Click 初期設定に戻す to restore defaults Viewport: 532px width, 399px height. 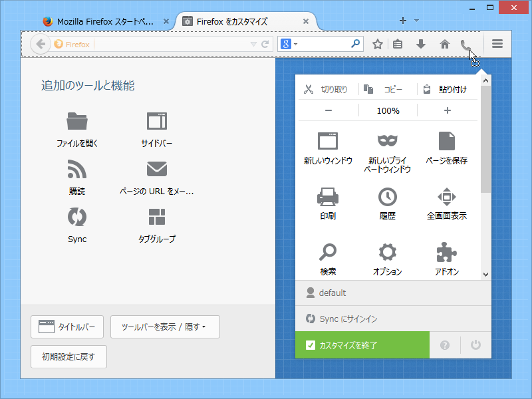point(68,356)
